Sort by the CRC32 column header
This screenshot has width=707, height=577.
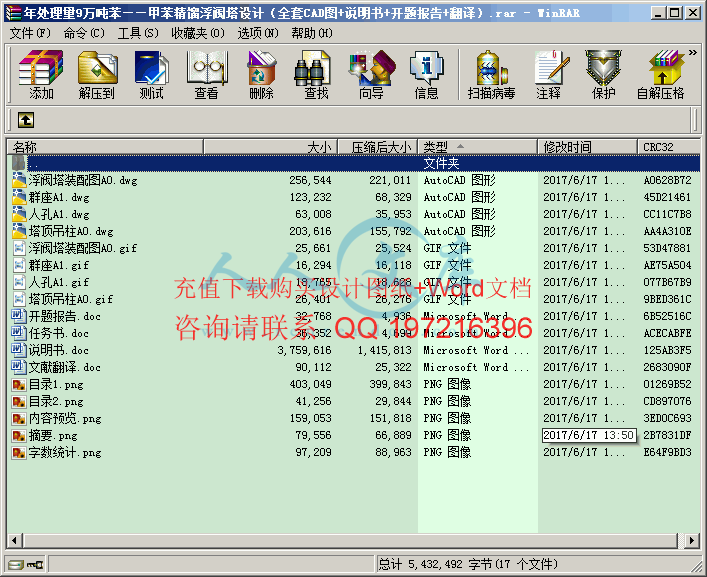[669, 147]
